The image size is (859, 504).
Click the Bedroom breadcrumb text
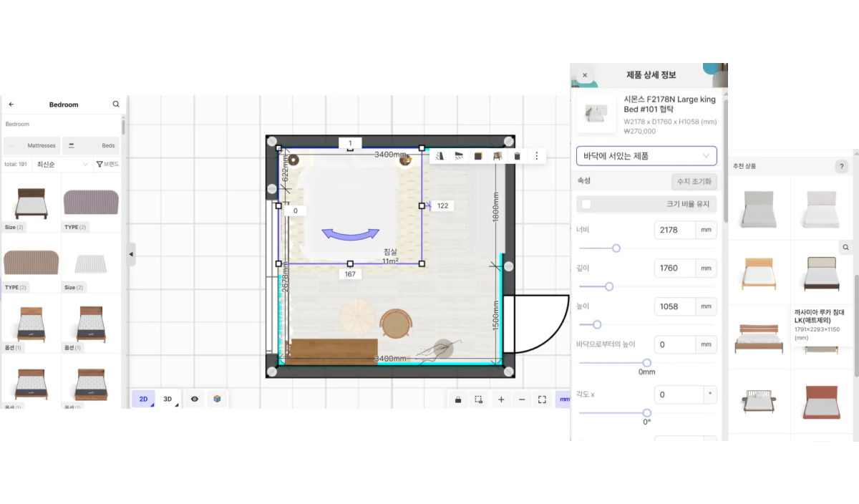(x=17, y=124)
